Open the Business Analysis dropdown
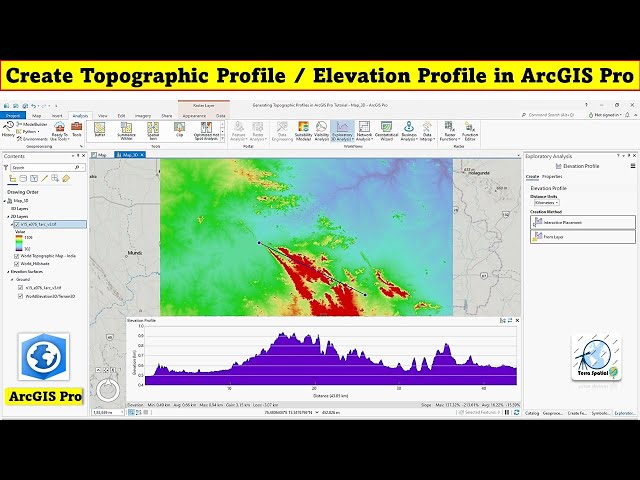 point(409,131)
